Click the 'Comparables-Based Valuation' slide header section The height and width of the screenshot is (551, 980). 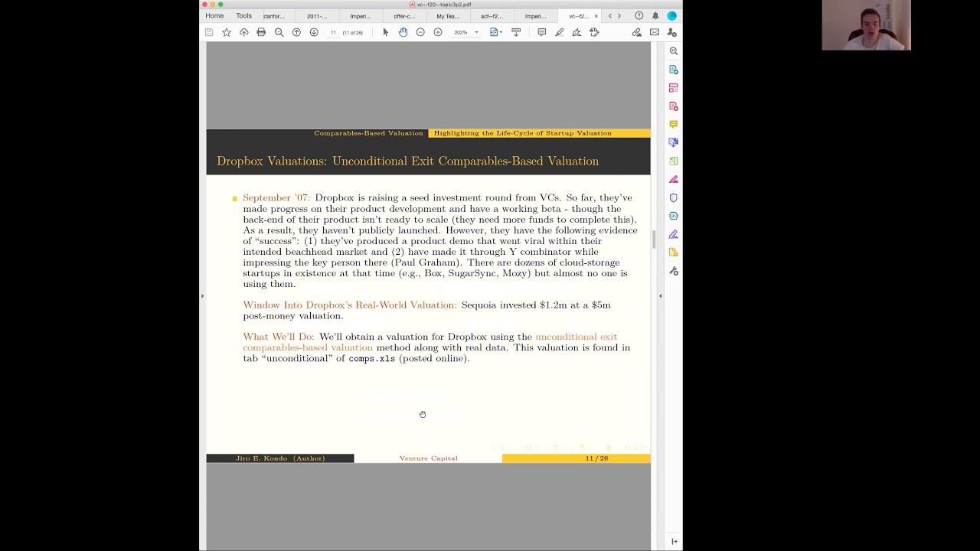coord(368,133)
